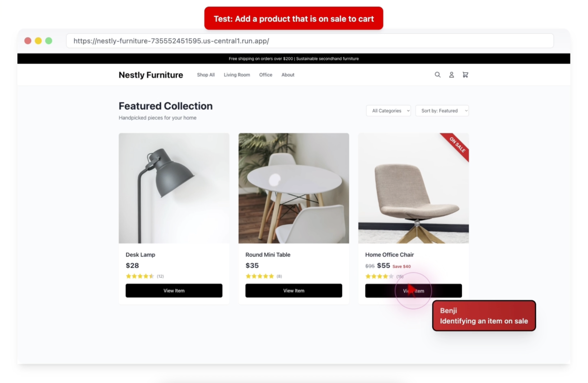Click the green maximize window dot
Viewport: 588px width, 383px height.
(x=49, y=41)
